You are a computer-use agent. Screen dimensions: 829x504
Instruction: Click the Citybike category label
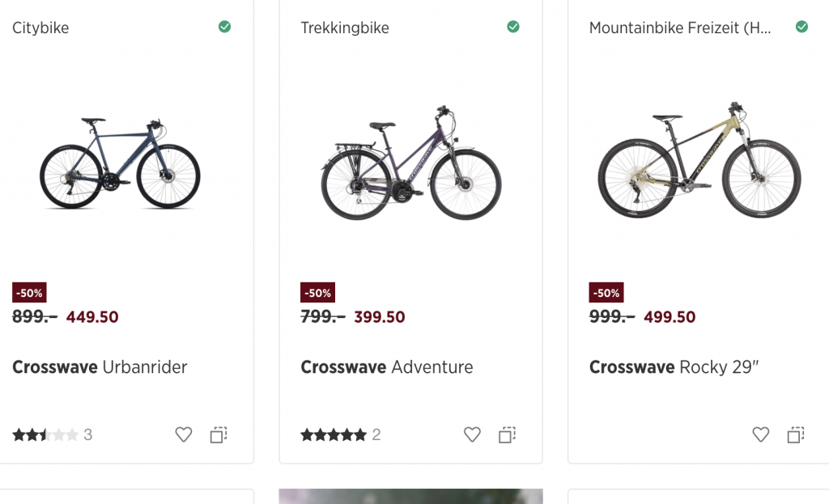[x=40, y=28]
